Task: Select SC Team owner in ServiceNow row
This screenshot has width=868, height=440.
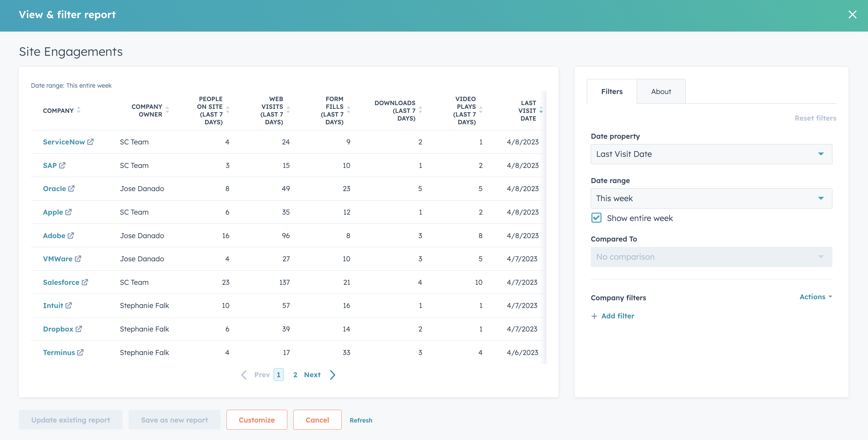Action: 134,142
